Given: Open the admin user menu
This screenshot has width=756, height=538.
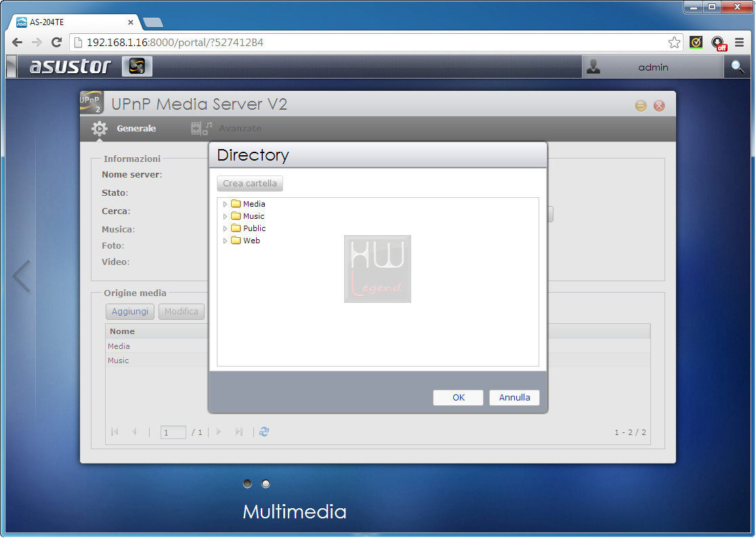Looking at the screenshot, I should (x=653, y=67).
